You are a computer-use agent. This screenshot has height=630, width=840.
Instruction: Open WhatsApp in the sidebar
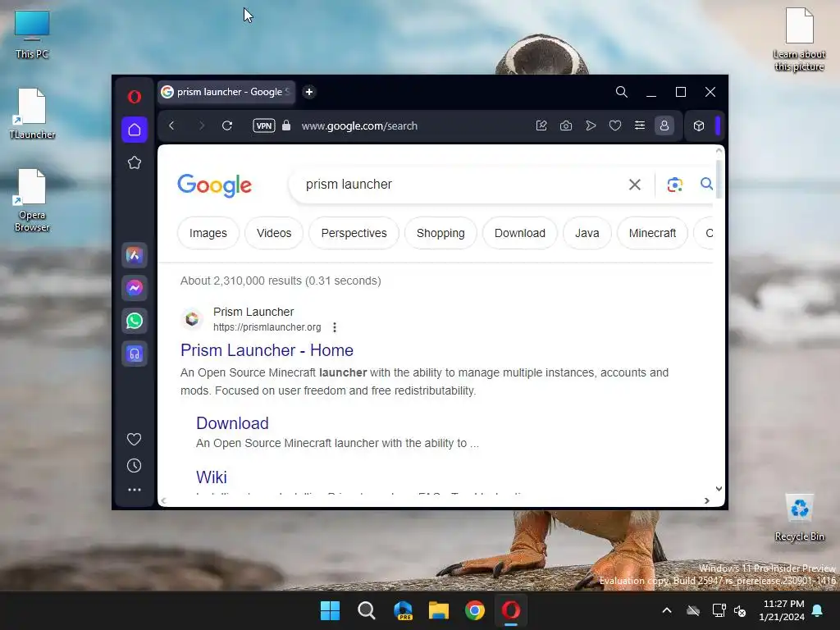pos(135,321)
